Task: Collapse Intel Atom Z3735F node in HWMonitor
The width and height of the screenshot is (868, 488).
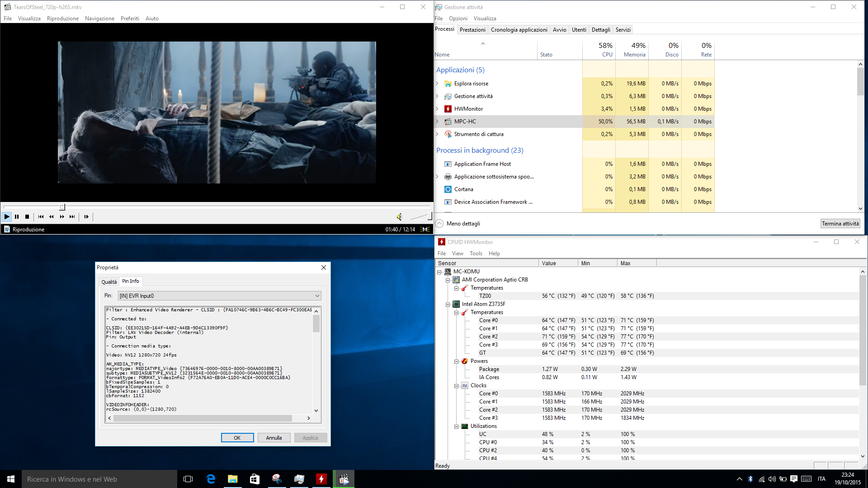Action: (x=448, y=305)
